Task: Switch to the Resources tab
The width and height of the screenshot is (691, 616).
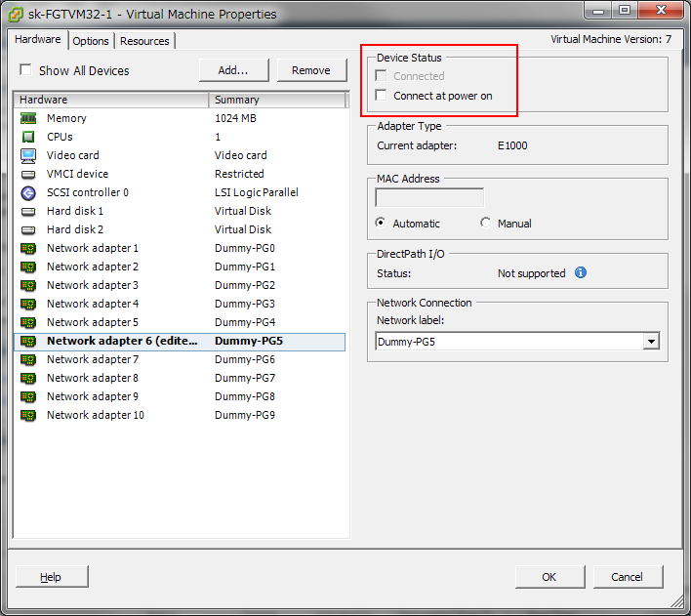Action: point(144,41)
